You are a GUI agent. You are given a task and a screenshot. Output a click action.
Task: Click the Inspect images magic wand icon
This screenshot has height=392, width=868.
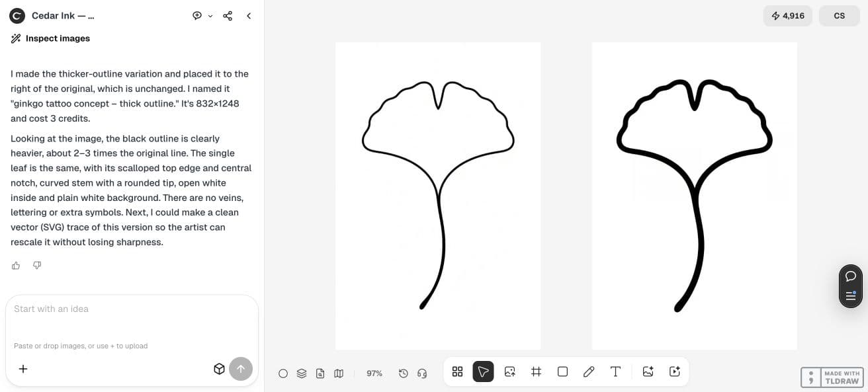point(16,38)
